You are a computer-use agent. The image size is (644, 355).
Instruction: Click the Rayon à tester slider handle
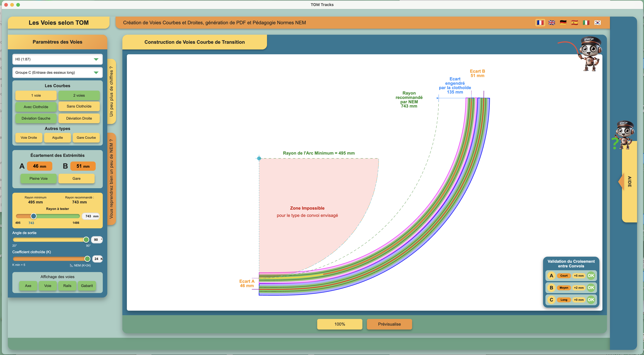pos(33,216)
